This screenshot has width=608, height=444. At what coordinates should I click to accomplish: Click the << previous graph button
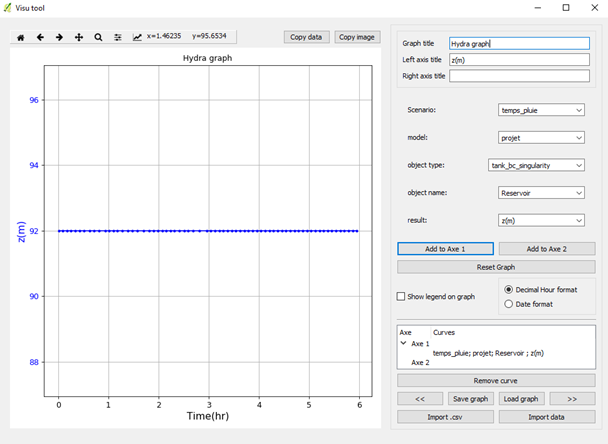tap(420, 399)
